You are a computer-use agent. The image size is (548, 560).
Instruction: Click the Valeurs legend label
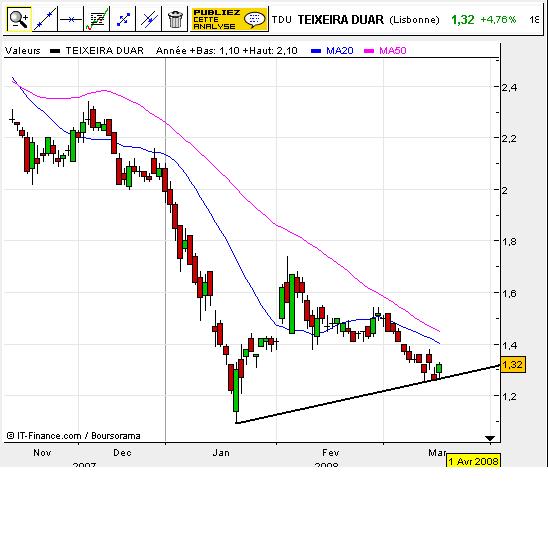[x=23, y=51]
